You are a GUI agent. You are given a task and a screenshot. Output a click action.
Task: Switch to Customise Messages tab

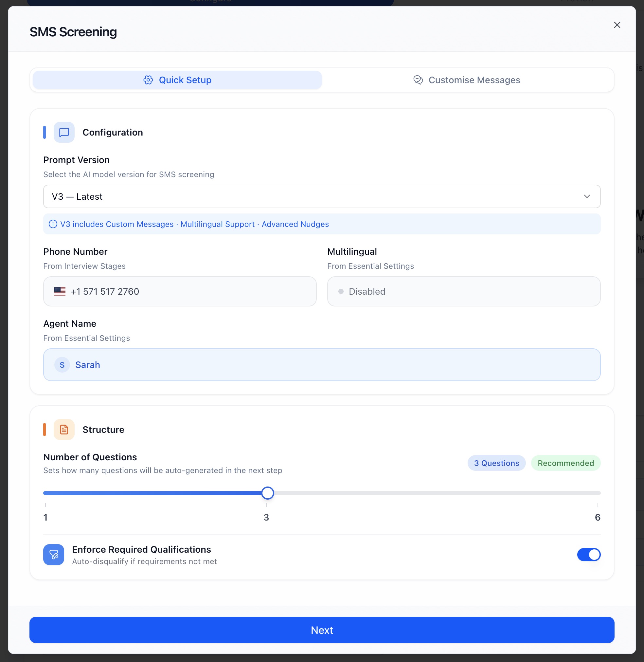tap(467, 80)
